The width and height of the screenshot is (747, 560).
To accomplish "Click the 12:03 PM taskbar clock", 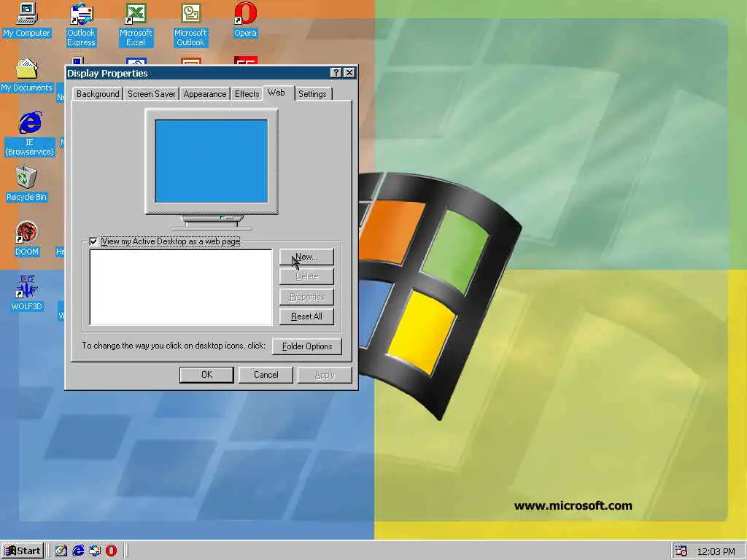I will (716, 551).
